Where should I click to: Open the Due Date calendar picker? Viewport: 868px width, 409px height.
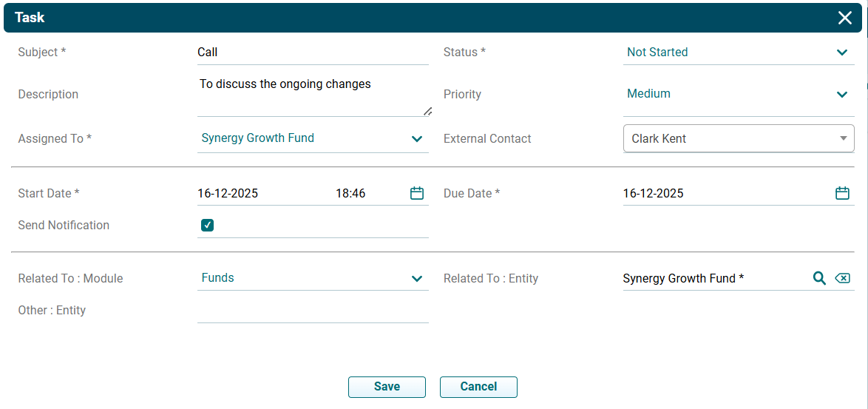tap(842, 193)
